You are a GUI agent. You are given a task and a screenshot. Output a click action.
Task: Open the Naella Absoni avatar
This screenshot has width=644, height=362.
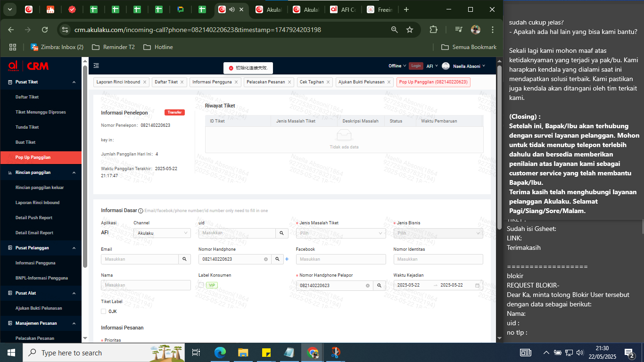(x=446, y=66)
